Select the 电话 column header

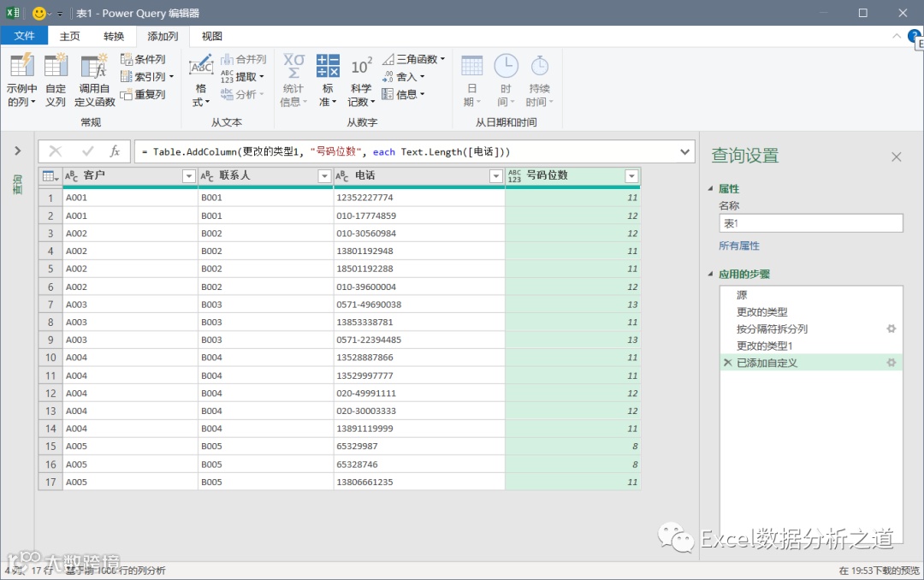click(419, 175)
